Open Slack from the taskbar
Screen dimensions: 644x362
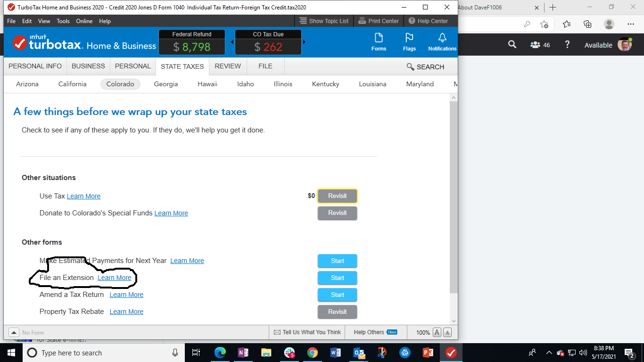point(289,353)
